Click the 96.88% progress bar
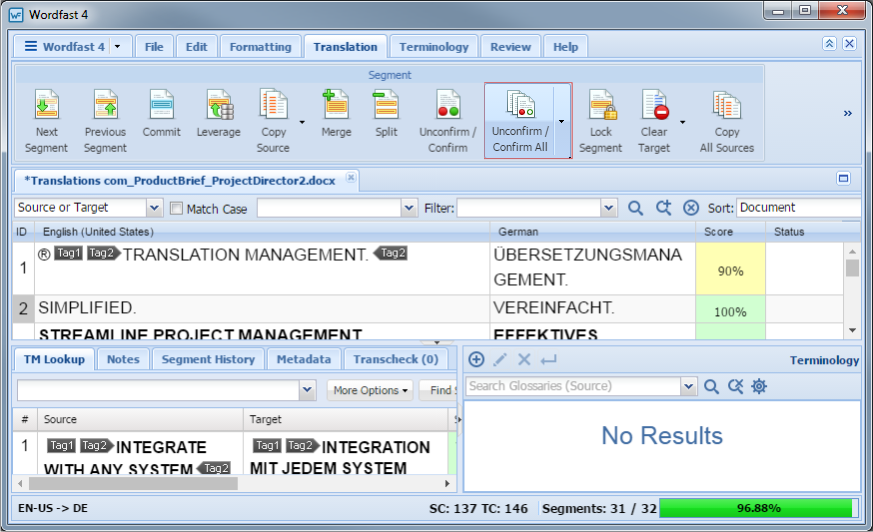This screenshot has width=873, height=532. [x=758, y=508]
